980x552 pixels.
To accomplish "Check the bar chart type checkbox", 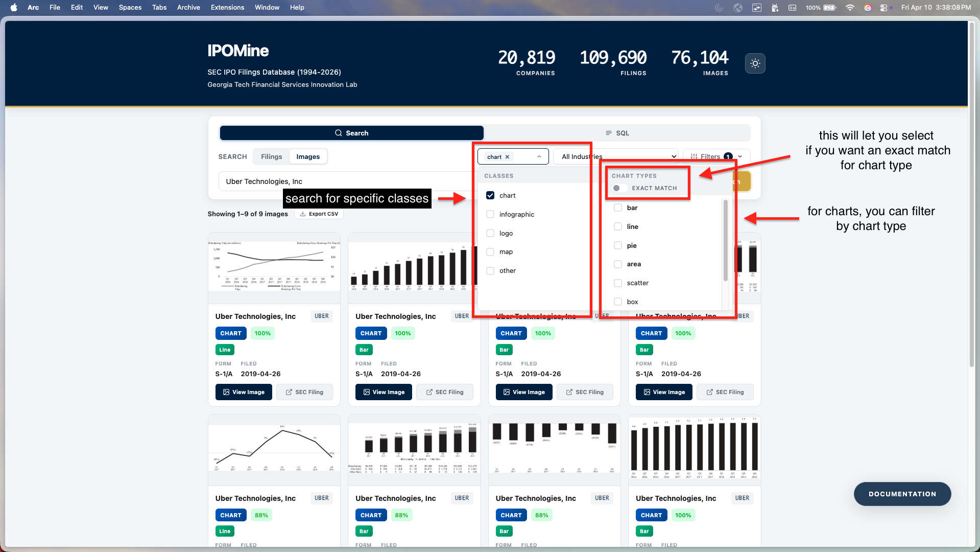I will [x=618, y=208].
